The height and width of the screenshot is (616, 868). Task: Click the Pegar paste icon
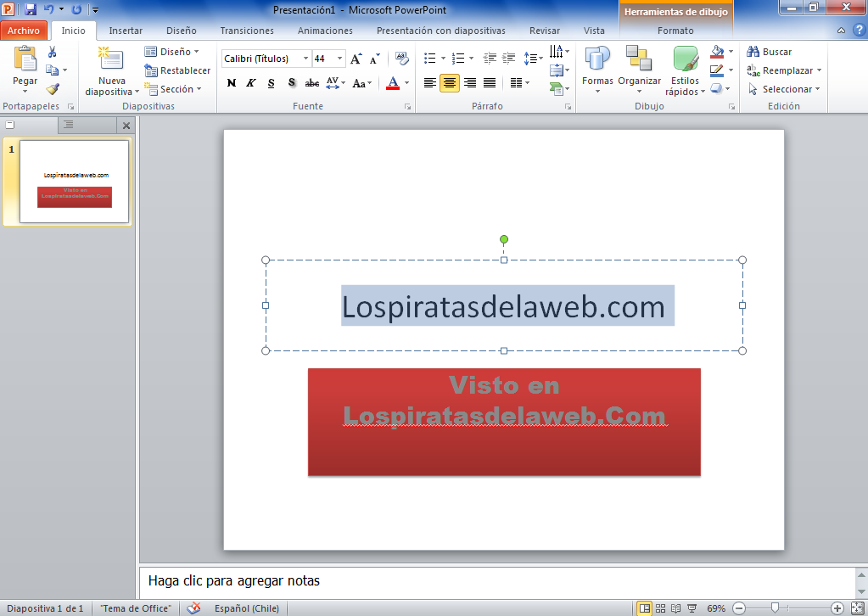pyautogui.click(x=25, y=59)
